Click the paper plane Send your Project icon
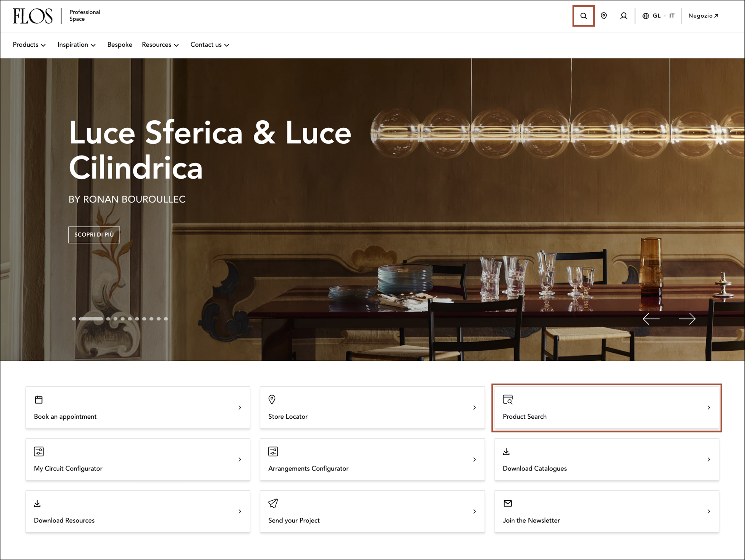The height and width of the screenshot is (560, 745). pyautogui.click(x=273, y=503)
